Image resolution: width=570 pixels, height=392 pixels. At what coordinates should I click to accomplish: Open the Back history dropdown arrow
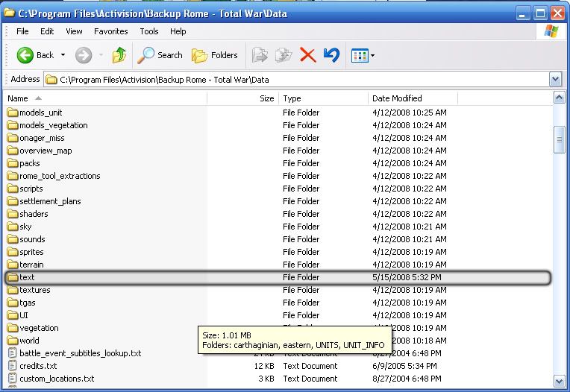63,55
